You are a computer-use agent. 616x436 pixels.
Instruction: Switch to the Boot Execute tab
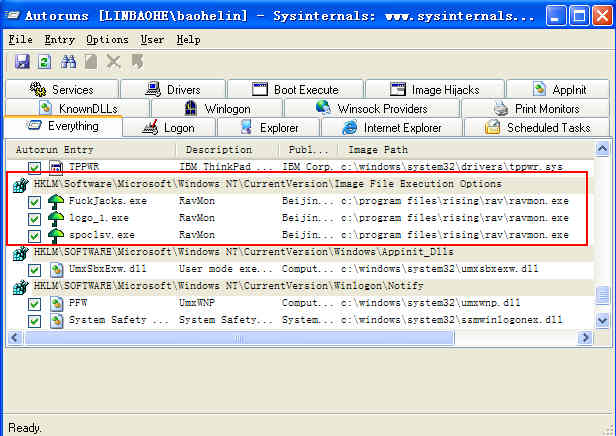295,89
